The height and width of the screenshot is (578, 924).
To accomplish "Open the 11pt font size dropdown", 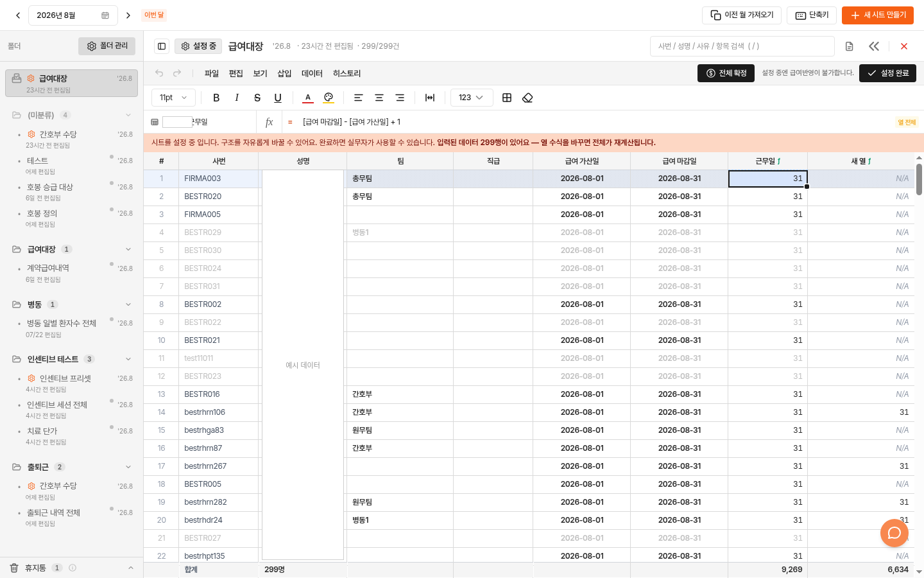I will (x=173, y=98).
